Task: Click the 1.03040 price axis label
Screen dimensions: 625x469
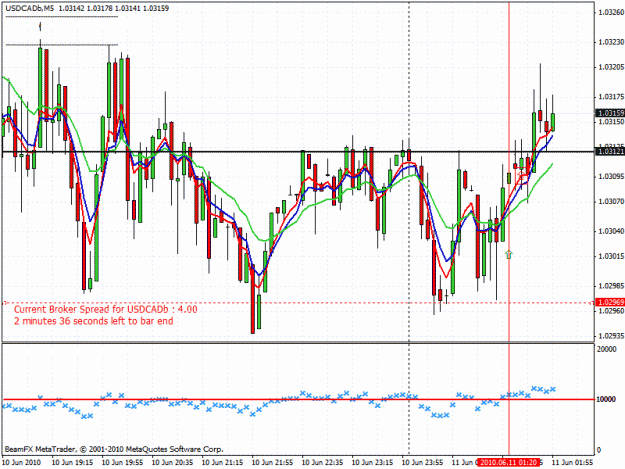Action: [x=611, y=231]
